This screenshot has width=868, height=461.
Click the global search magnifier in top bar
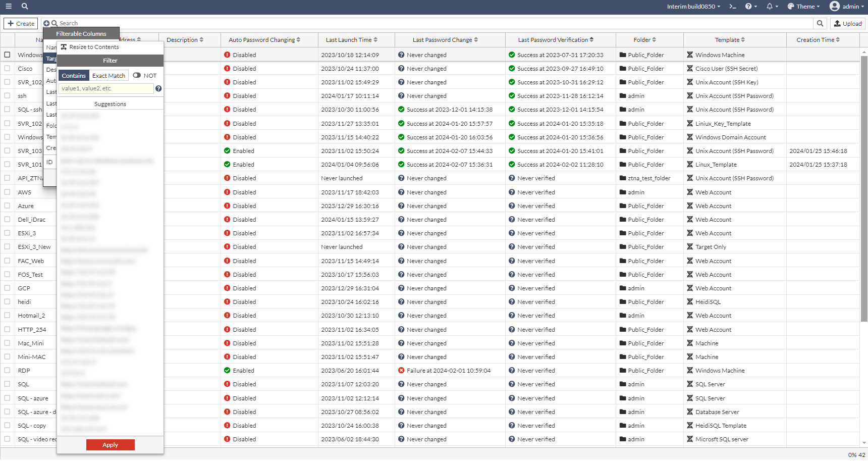(x=25, y=7)
